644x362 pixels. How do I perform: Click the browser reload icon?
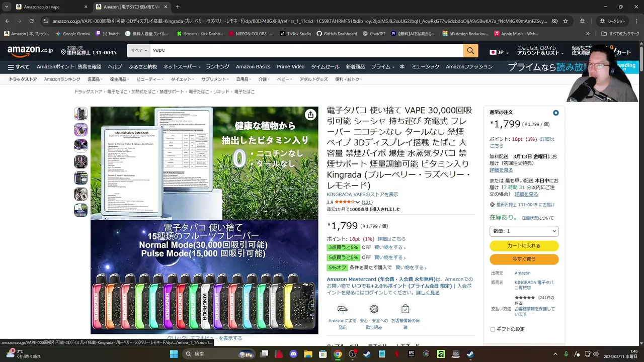click(x=31, y=21)
